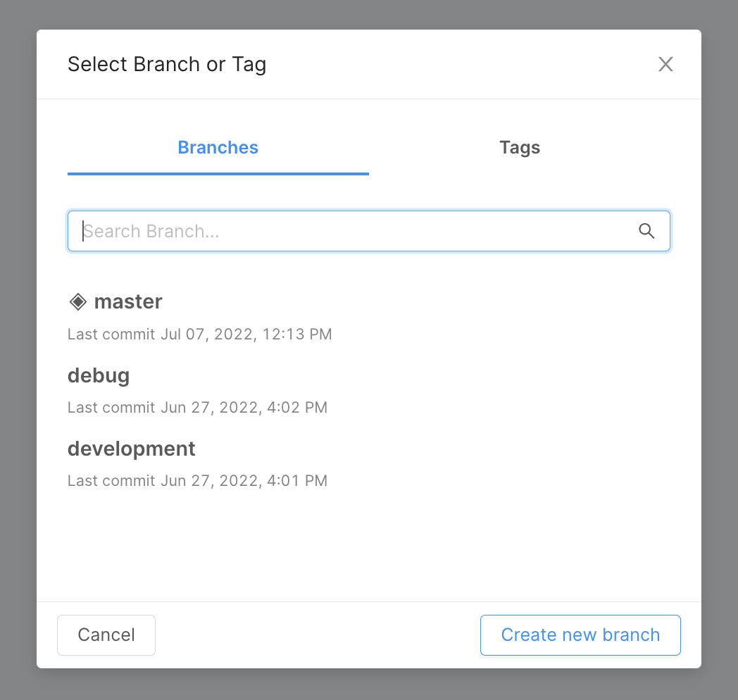This screenshot has height=700, width=738.
Task: Click the development branch name label
Action: tap(131, 449)
